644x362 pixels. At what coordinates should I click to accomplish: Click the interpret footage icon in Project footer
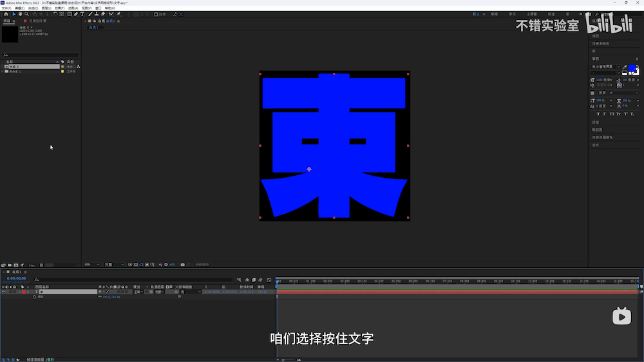pyautogui.click(x=3, y=265)
